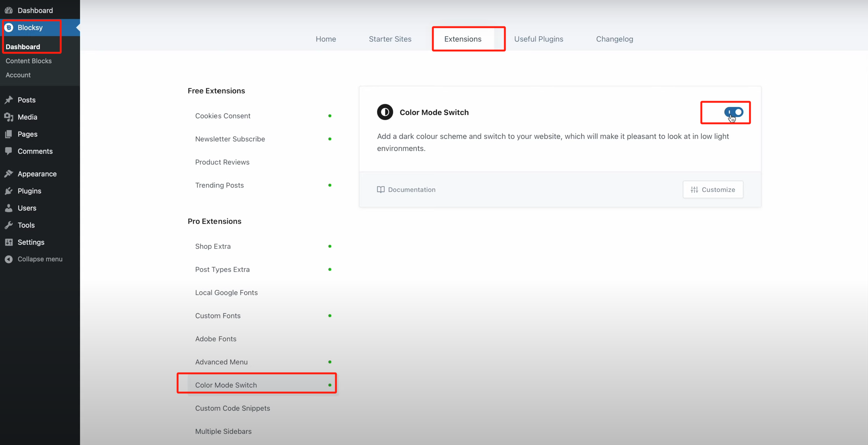The height and width of the screenshot is (445, 868).
Task: Click the Media icon in sidebar
Action: (9, 117)
